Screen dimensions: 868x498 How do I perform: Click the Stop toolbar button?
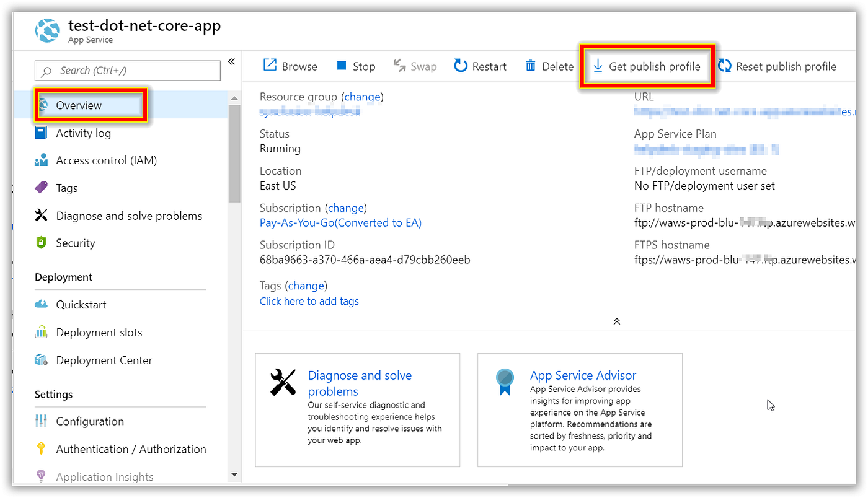[356, 66]
